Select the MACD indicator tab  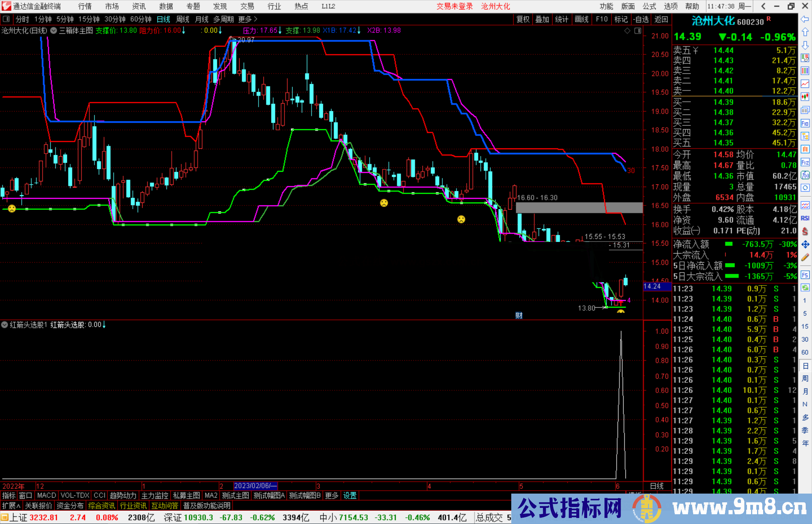tap(47, 495)
